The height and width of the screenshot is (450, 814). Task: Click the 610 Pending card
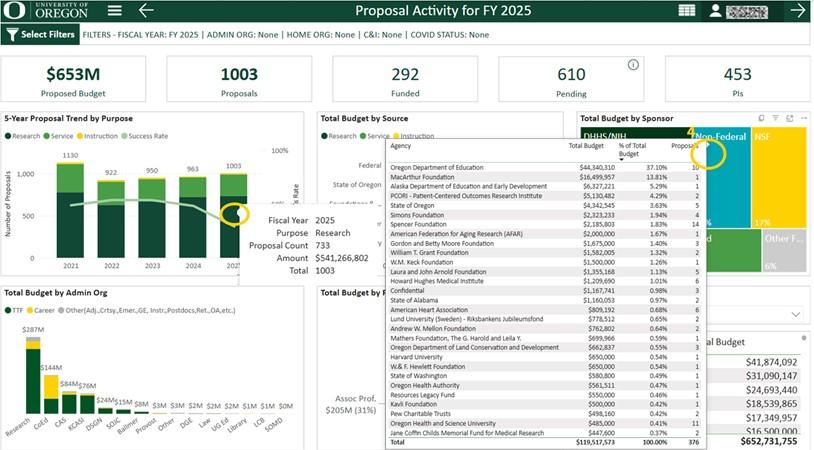click(572, 79)
